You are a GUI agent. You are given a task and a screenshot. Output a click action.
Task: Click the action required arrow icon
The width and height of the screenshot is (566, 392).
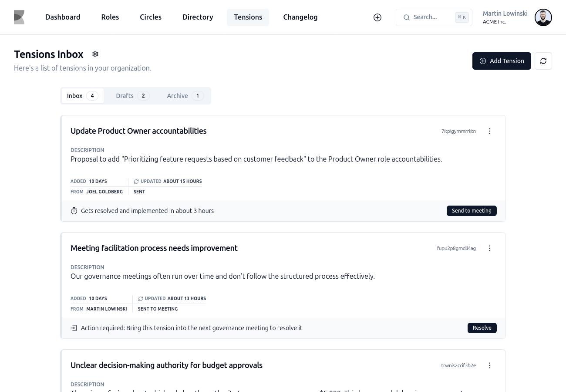click(x=74, y=328)
